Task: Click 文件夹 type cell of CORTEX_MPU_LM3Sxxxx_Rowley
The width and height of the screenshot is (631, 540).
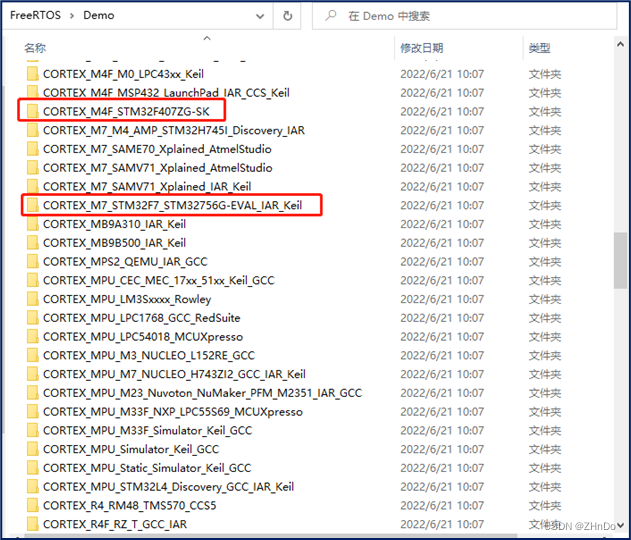Action: 545,299
